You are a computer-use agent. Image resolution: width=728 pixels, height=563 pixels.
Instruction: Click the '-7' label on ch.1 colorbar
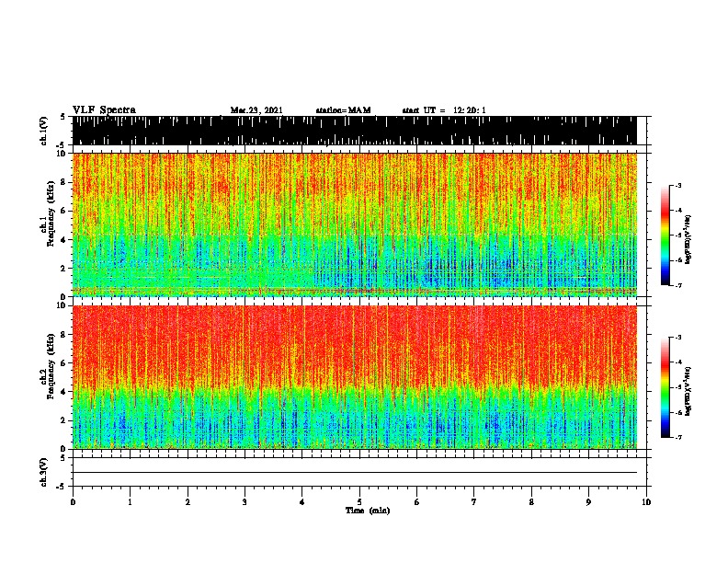pyautogui.click(x=678, y=285)
